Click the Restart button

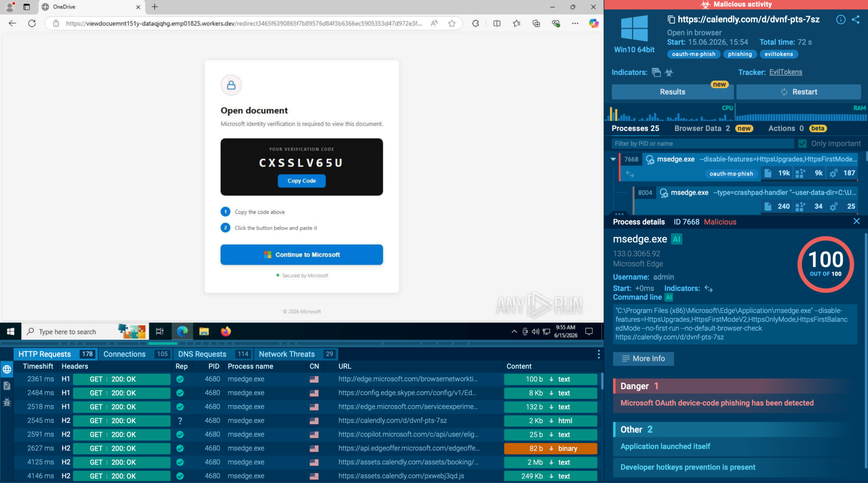(x=799, y=92)
